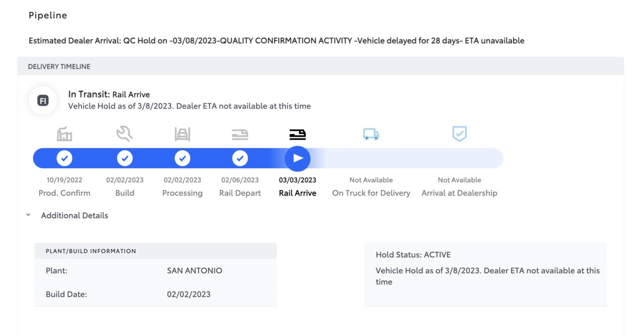Click the Pipeline heading
Image resolution: width=644 pixels, height=336 pixels.
tap(48, 15)
